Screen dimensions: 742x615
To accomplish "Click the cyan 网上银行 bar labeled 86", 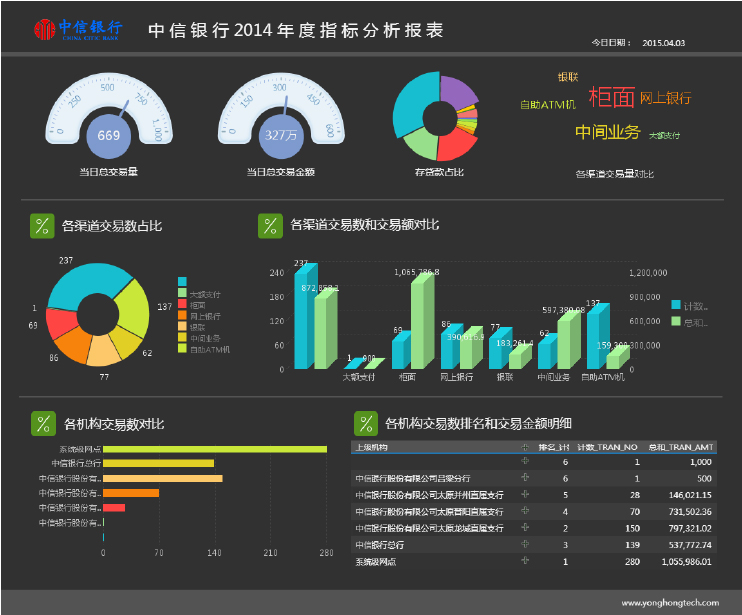I will point(451,348).
